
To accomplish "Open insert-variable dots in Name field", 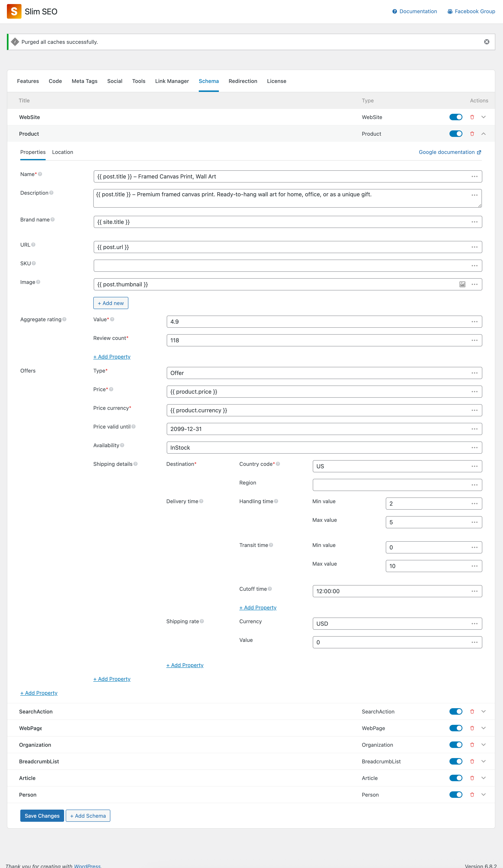I will coord(474,176).
